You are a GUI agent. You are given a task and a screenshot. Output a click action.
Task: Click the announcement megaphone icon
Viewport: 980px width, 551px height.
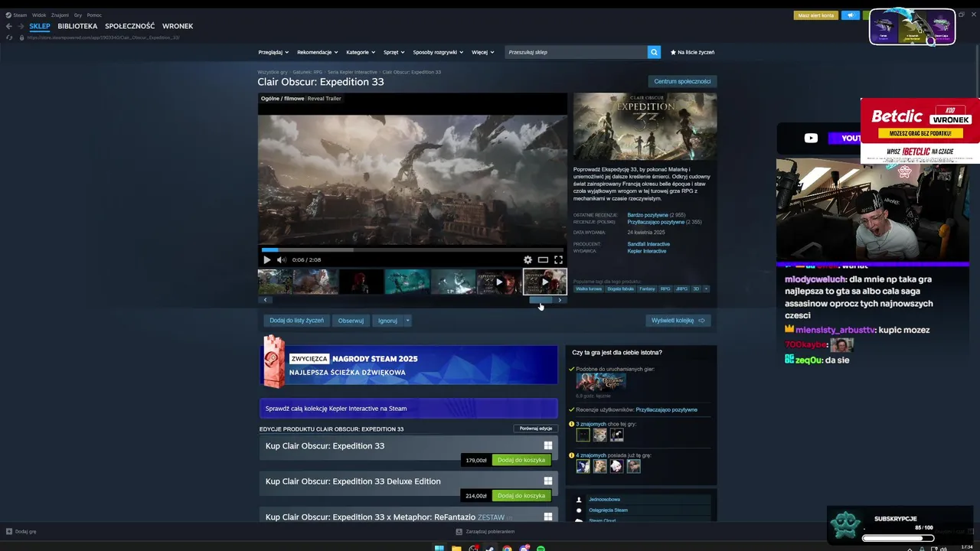point(850,15)
